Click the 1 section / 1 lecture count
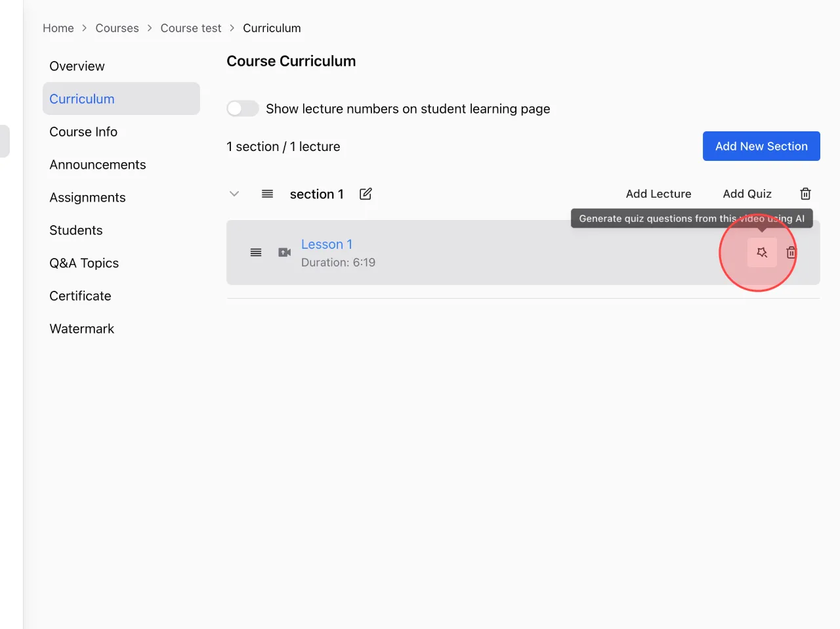Screen dimensions: 840x629 (283, 146)
